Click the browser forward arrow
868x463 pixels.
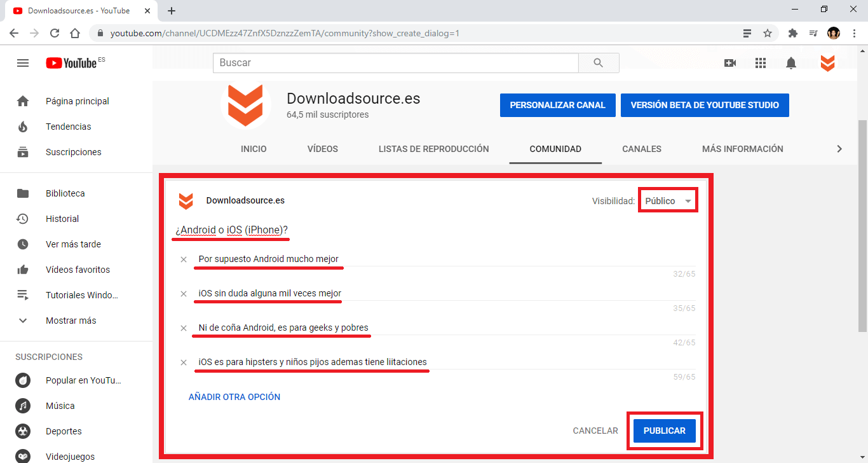coord(34,33)
